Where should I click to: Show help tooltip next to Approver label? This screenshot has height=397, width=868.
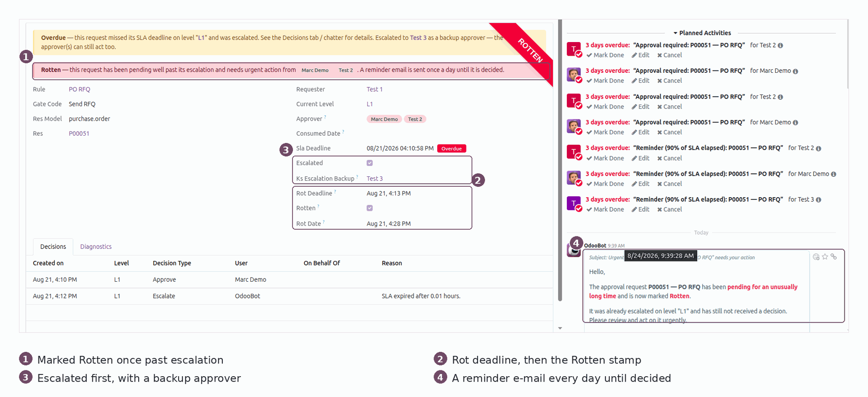pos(325,117)
